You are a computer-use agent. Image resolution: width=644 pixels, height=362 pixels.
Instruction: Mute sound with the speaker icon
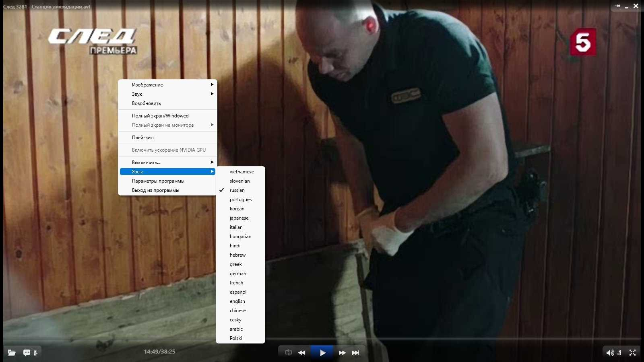(610, 353)
